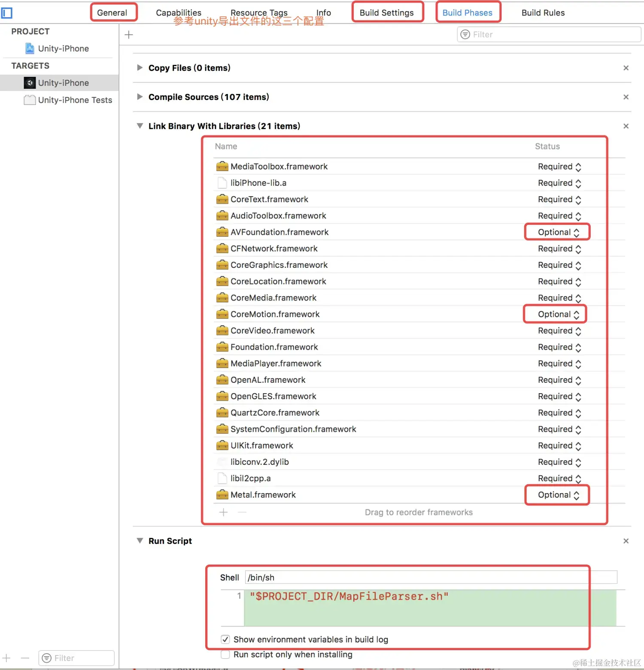644x670 pixels.
Task: Open status popup for MediaToolbox.framework
Action: [x=559, y=167]
